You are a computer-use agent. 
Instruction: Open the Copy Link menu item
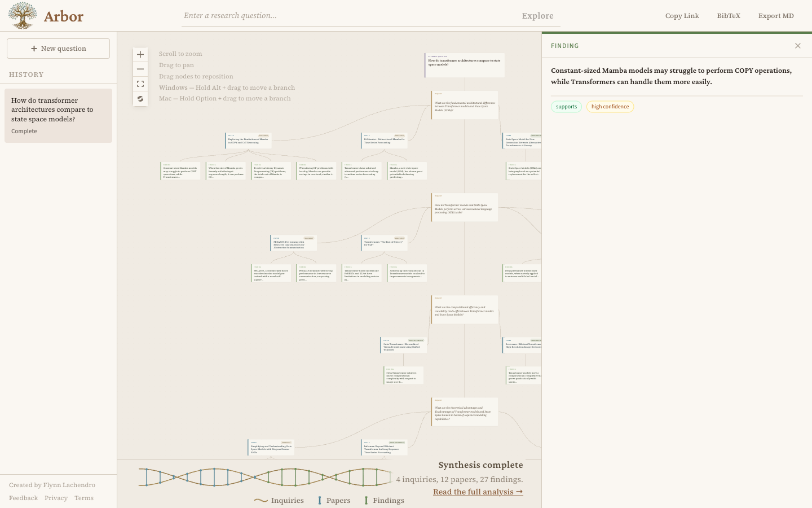click(682, 16)
